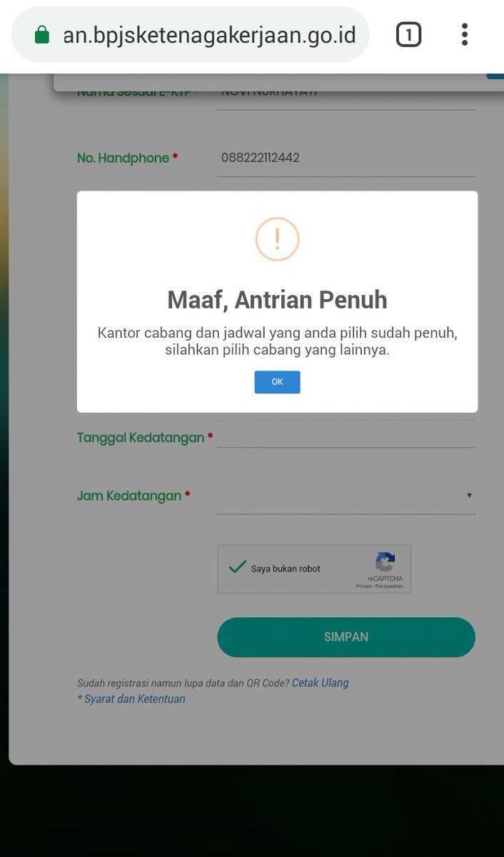Click the green SIMPAN button
This screenshot has height=857, width=504.
click(346, 637)
